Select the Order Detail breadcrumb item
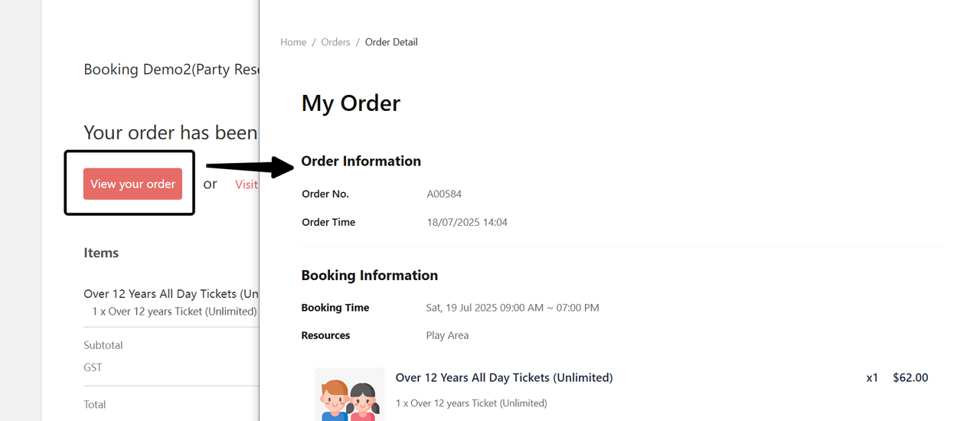The image size is (980, 421). click(x=391, y=42)
